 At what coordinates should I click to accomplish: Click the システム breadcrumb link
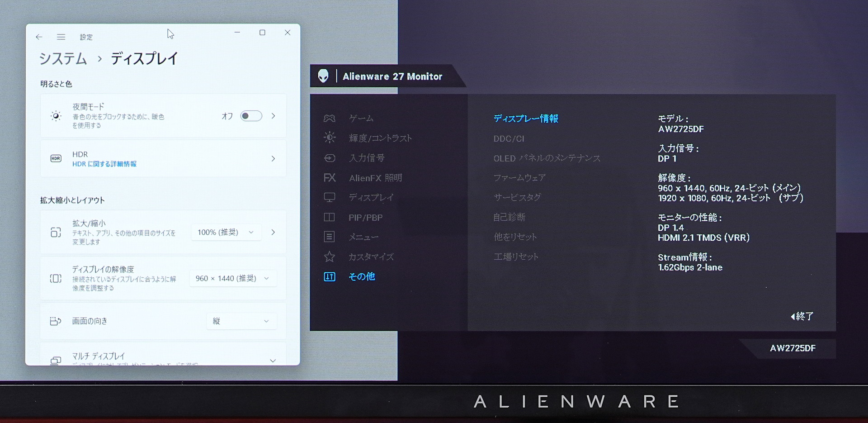coord(63,59)
